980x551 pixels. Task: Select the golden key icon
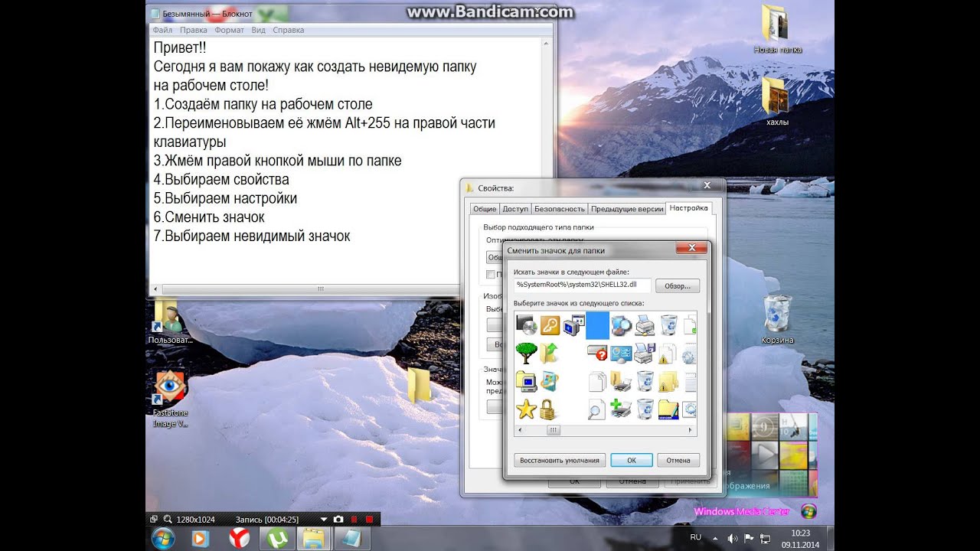point(550,325)
